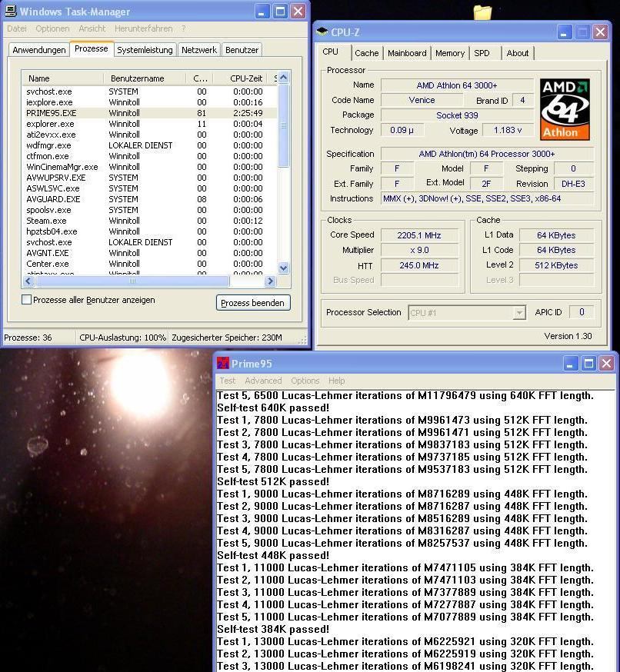Open the ? help menu in Task-Manager
This screenshot has height=672, width=620.
(184, 28)
